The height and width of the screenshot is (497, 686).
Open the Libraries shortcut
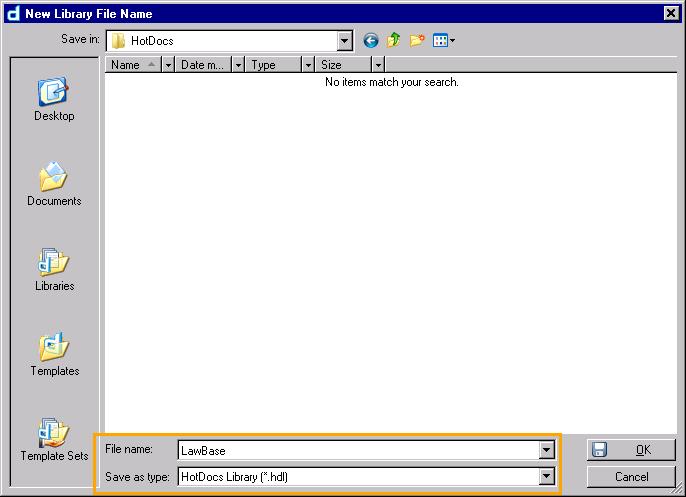(x=54, y=269)
